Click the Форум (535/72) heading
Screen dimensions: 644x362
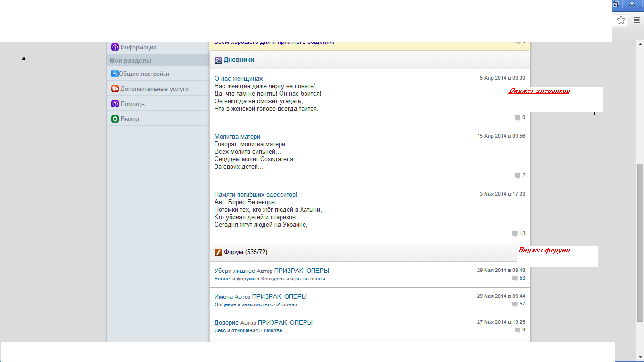(x=246, y=252)
